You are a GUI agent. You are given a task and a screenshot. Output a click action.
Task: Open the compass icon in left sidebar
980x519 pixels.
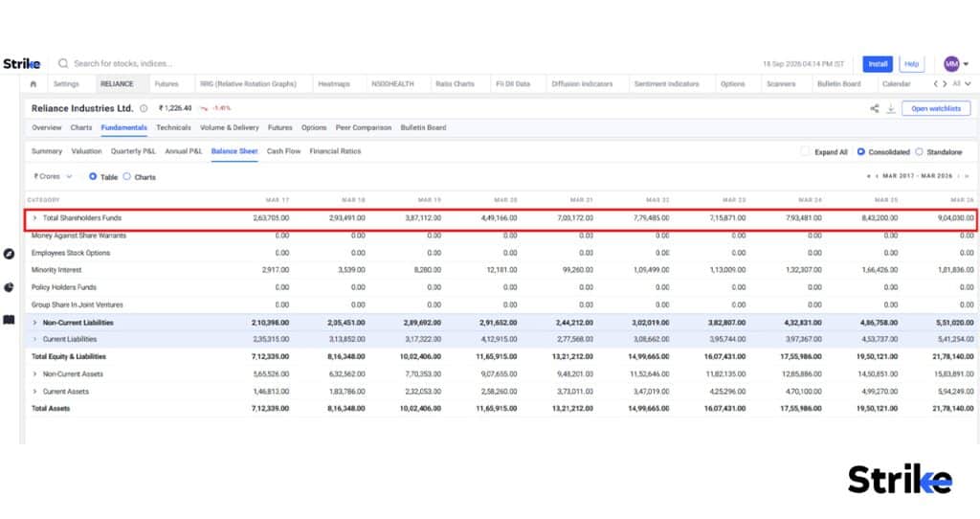coord(9,254)
